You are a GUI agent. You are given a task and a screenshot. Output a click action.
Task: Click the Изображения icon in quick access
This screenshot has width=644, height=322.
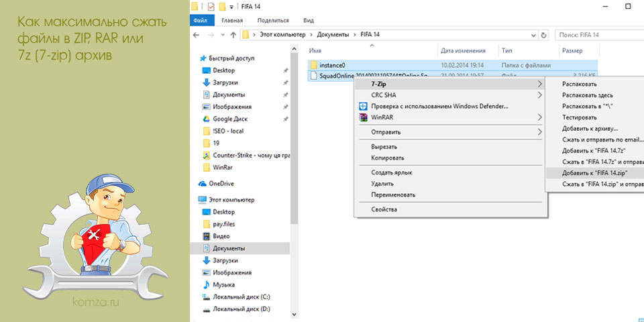[207, 107]
